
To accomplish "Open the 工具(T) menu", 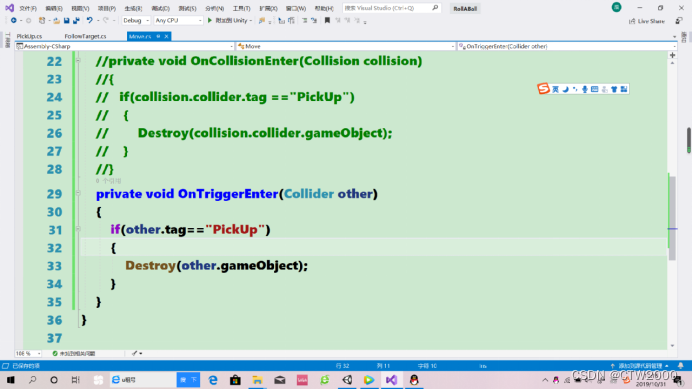I will point(241,8).
